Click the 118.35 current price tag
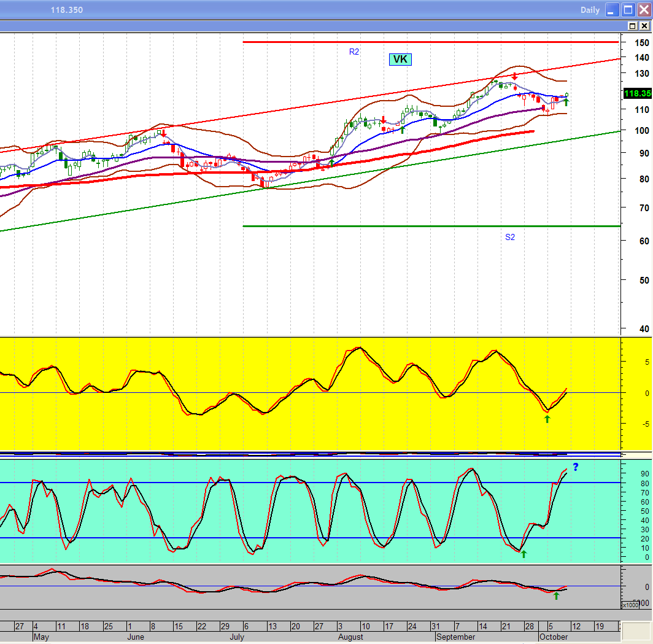Screen dimensions: 653x644 [637, 93]
